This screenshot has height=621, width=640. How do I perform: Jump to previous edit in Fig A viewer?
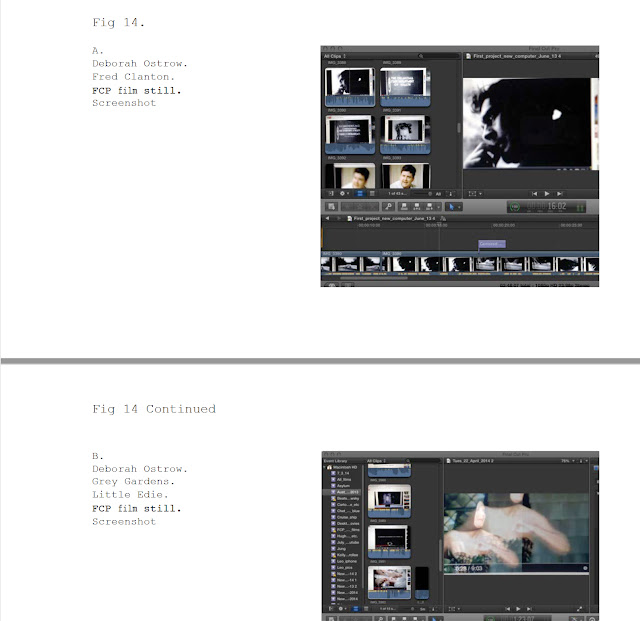534,194
